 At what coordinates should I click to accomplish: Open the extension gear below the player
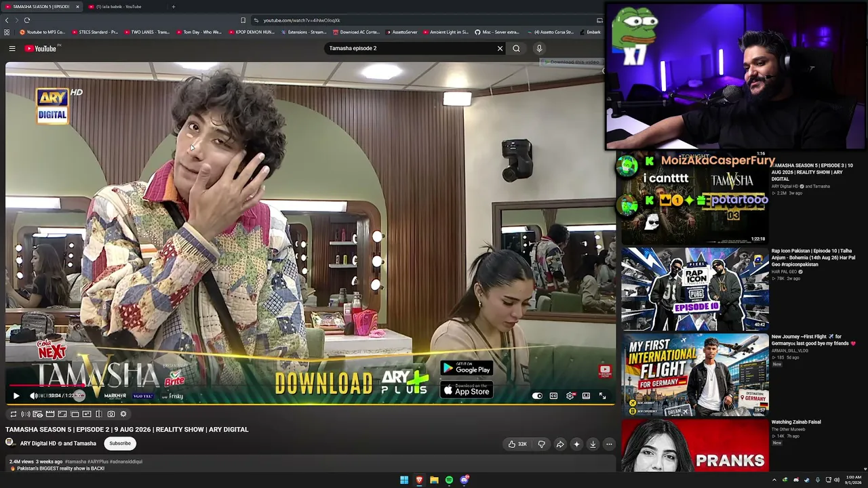coord(123,414)
